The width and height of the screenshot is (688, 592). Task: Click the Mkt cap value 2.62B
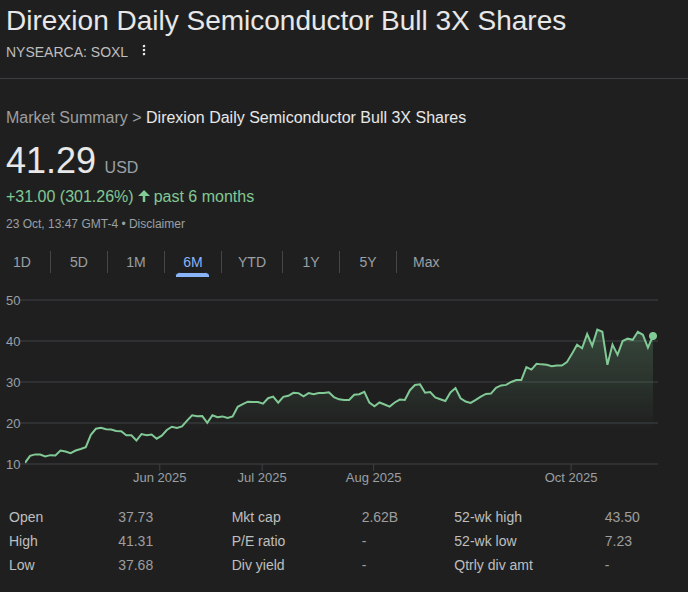(x=380, y=517)
